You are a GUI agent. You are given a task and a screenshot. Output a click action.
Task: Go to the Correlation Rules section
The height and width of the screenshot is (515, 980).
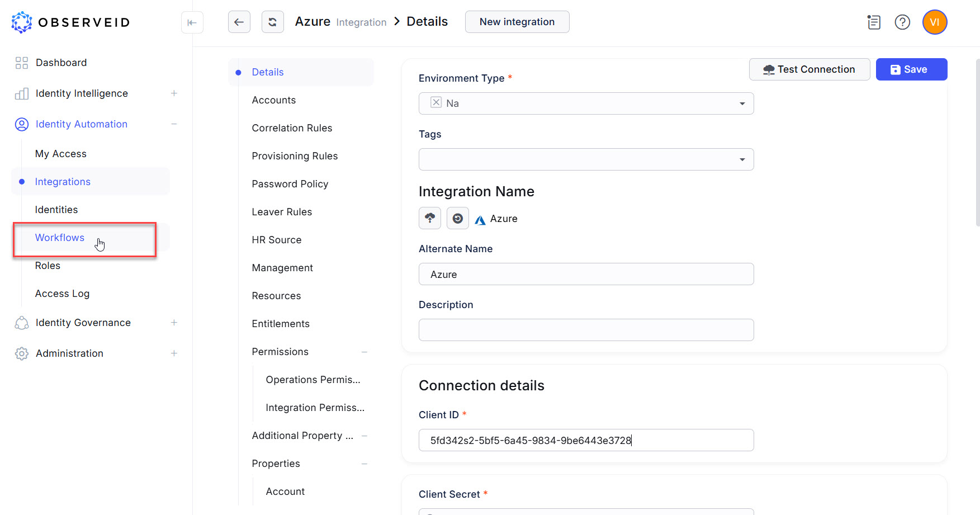tap(292, 128)
